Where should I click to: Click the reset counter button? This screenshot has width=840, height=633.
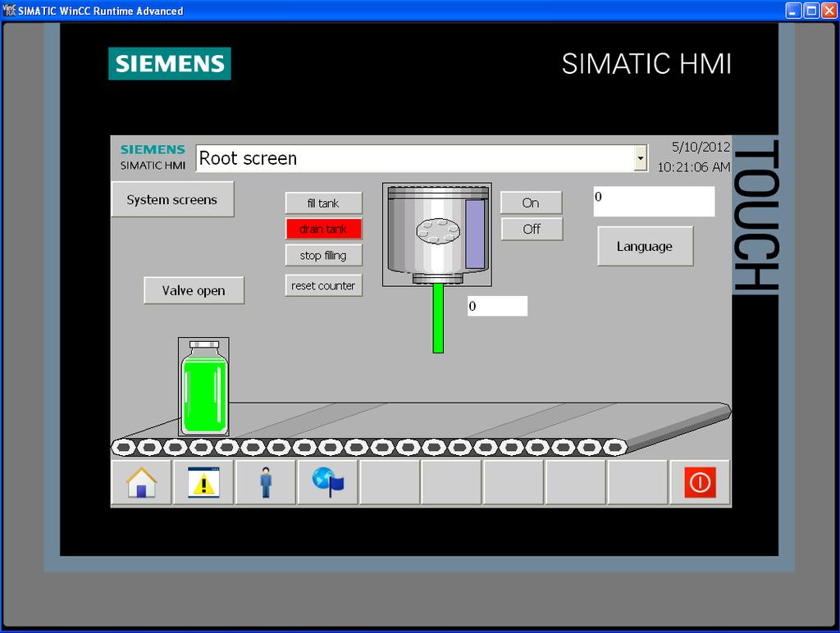coord(323,285)
